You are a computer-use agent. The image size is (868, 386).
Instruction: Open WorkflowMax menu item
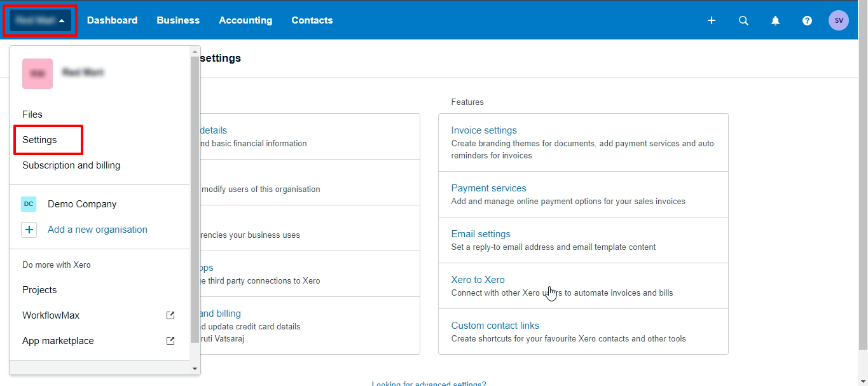(x=51, y=315)
